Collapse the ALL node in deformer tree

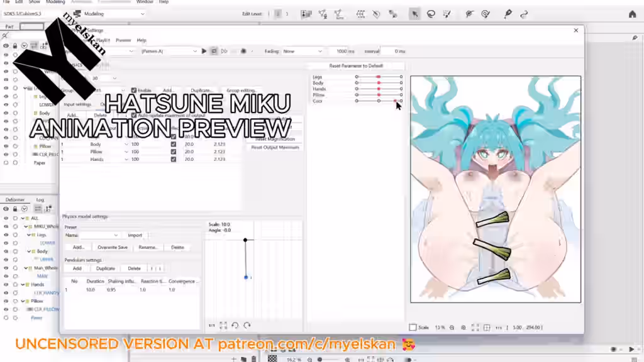coord(23,218)
